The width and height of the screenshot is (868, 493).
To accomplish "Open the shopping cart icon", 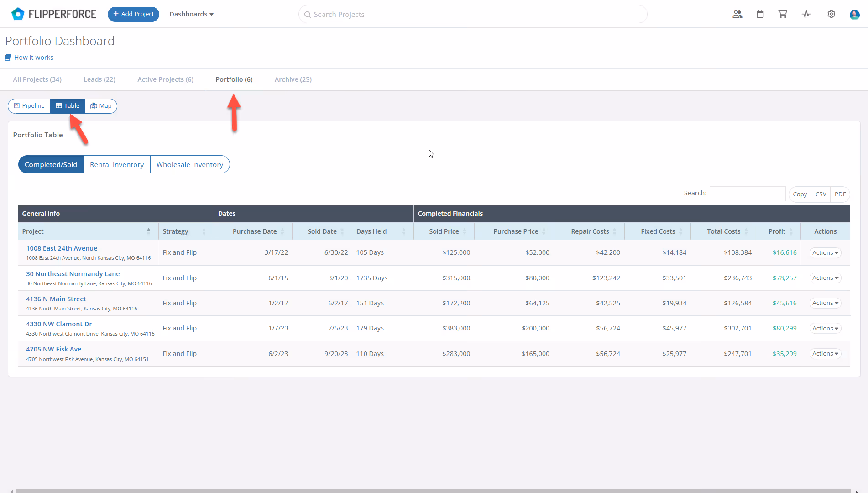I will point(783,14).
